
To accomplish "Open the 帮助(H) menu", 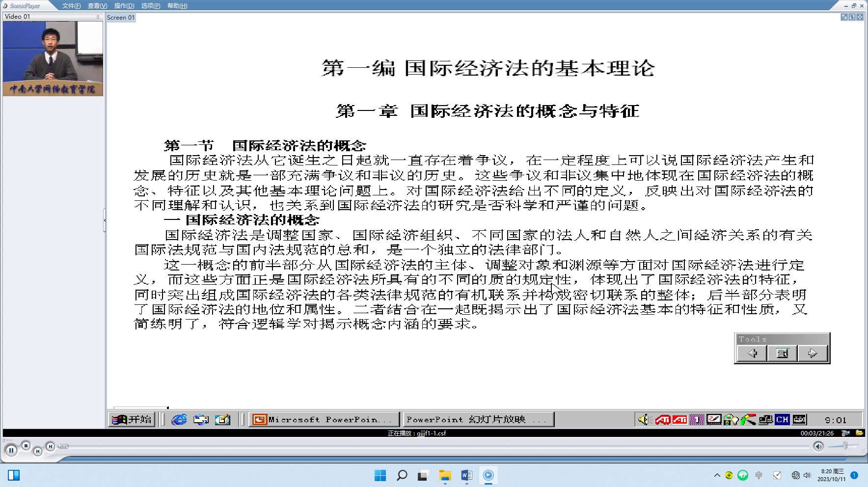I will click(x=177, y=6).
